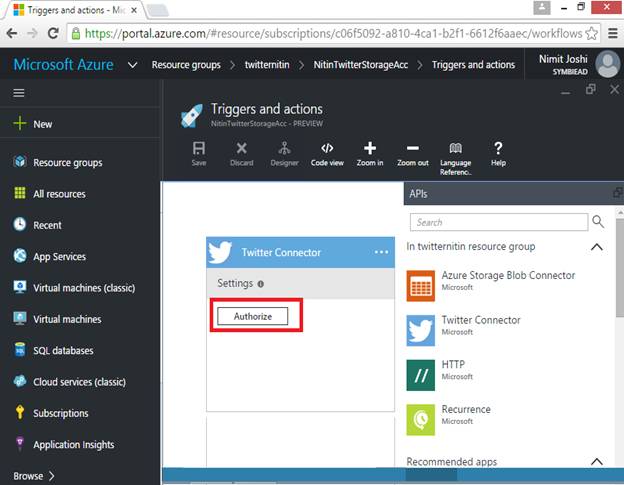Collapse the twitternitin resource group section
Screen dimensions: 624x485
click(x=597, y=247)
